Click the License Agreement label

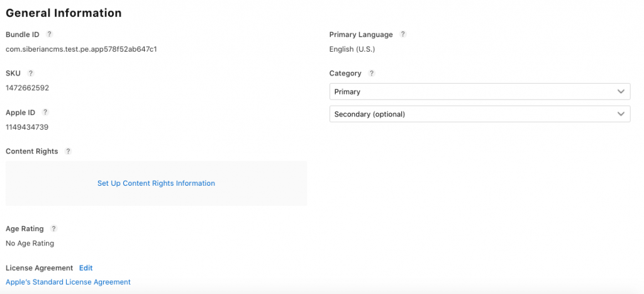click(x=39, y=268)
